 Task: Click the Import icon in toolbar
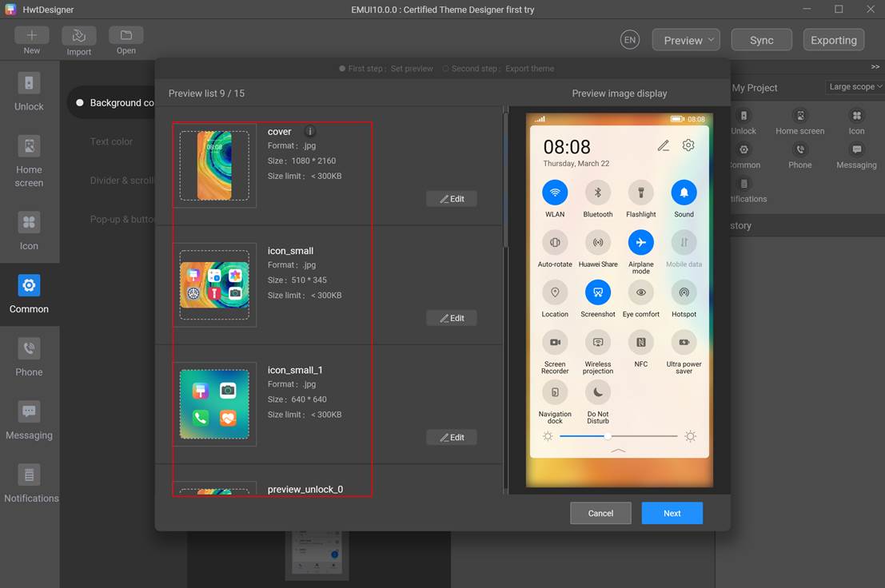pyautogui.click(x=78, y=36)
